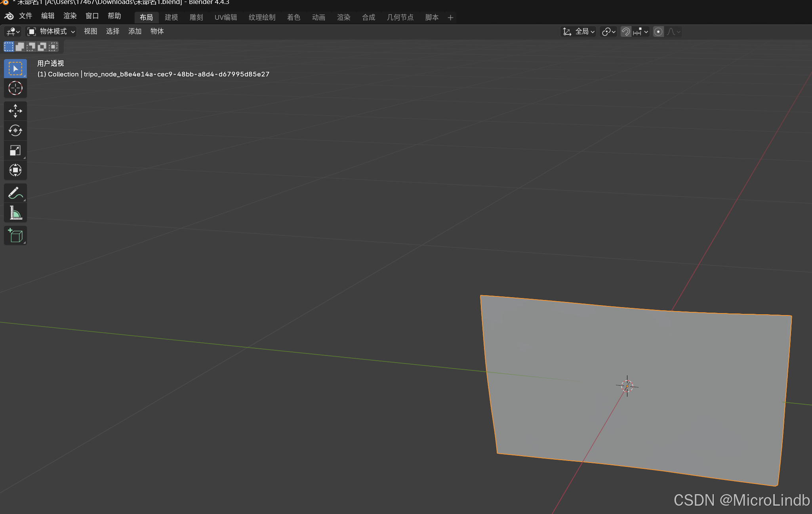Select the Cursor tool in toolbar
812x514 pixels.
(x=15, y=88)
